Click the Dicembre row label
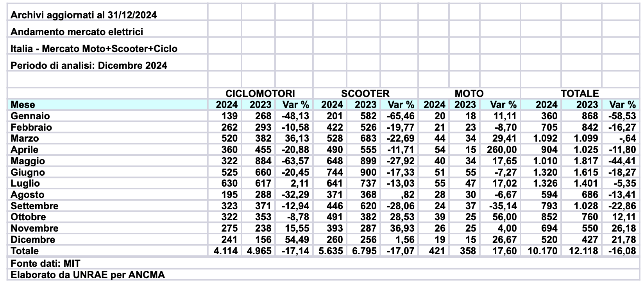The width and height of the screenshot is (644, 284). 33,240
